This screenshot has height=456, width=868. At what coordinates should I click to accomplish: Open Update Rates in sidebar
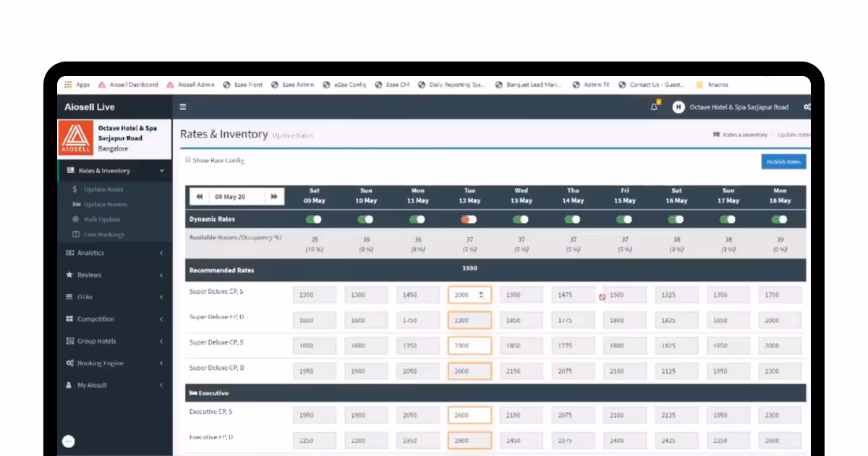103,189
